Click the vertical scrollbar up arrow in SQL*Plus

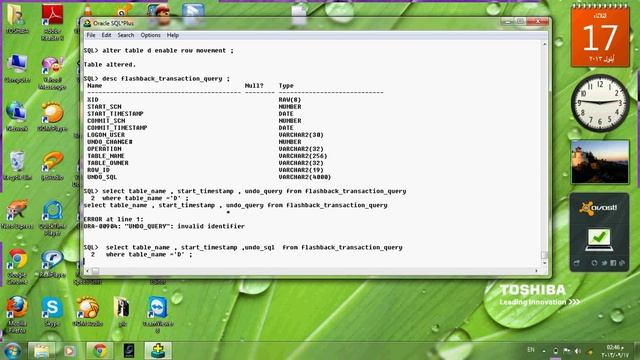(544, 44)
